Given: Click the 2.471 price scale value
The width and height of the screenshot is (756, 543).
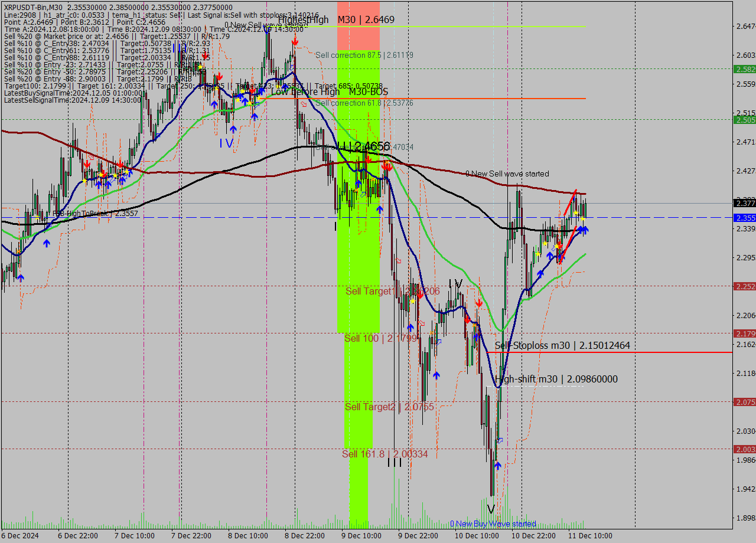Looking at the screenshot, I should click(x=745, y=142).
